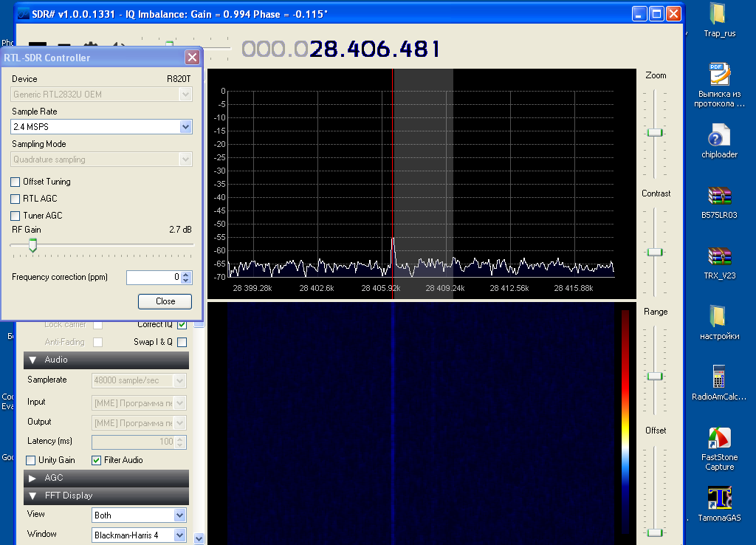Image resolution: width=756 pixels, height=545 pixels.
Task: Open the TRX_V23 archive icon
Action: coord(718,256)
